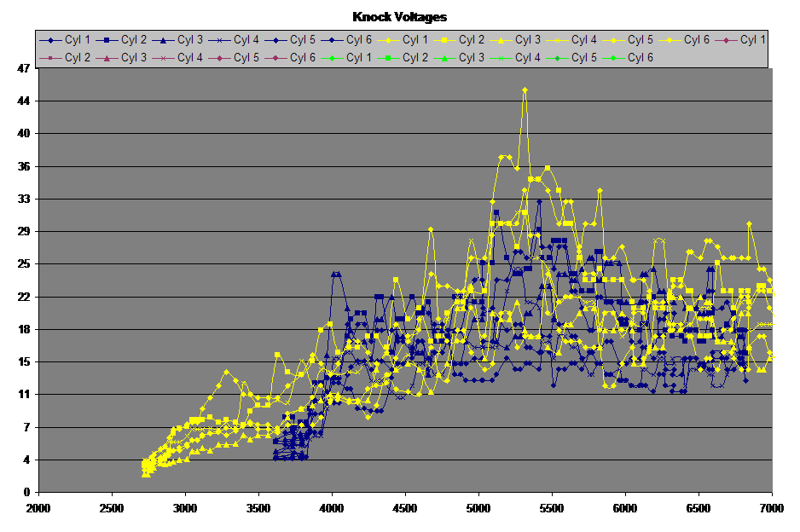
Task: Select maroon Cyl 6 legend entry
Action: click(x=290, y=58)
